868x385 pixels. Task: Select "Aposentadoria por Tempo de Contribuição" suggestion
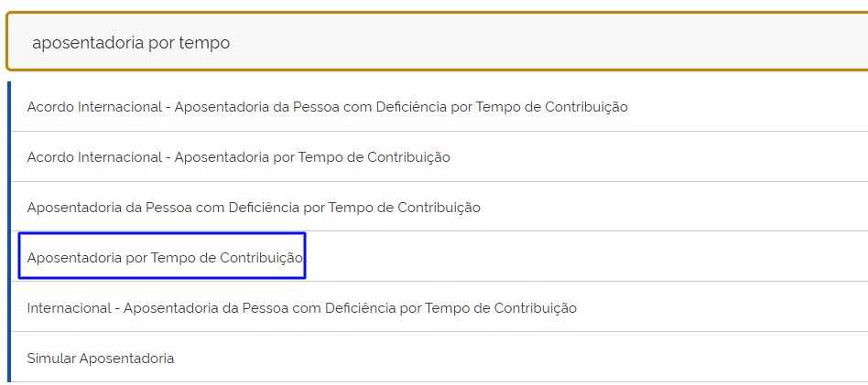[x=165, y=258]
